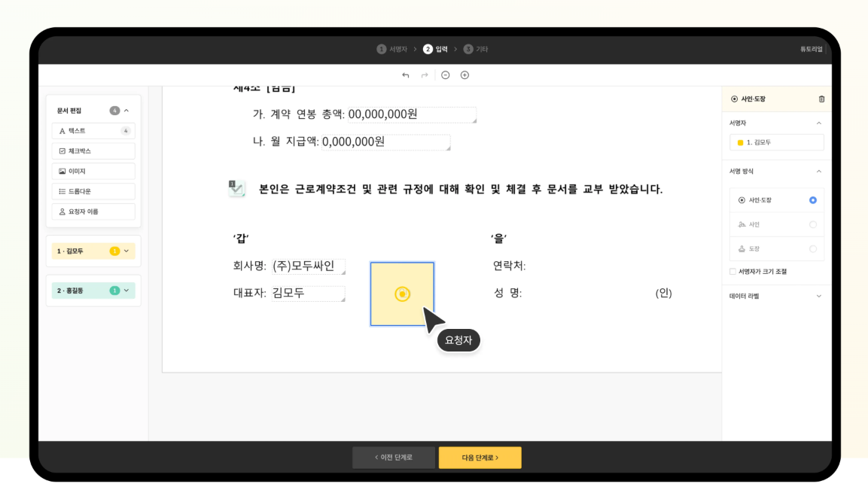
Task: Insert a 드롭다운 field
Action: click(x=93, y=192)
